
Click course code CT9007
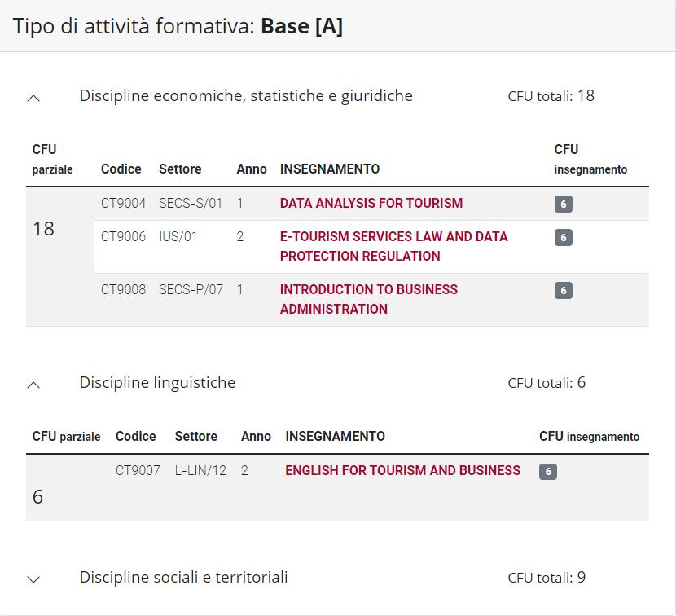(138, 470)
